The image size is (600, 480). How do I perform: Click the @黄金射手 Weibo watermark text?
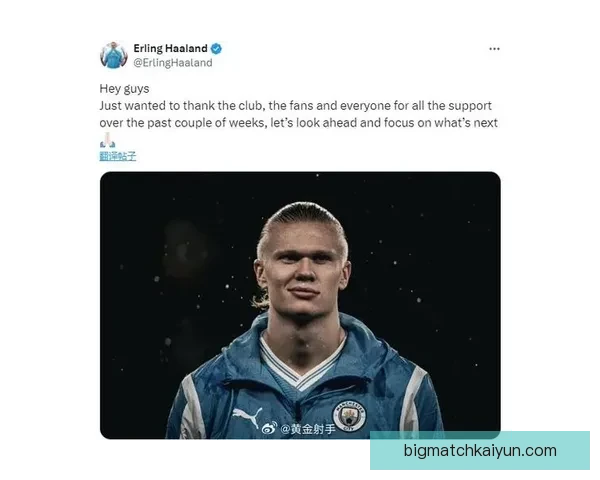tap(308, 429)
